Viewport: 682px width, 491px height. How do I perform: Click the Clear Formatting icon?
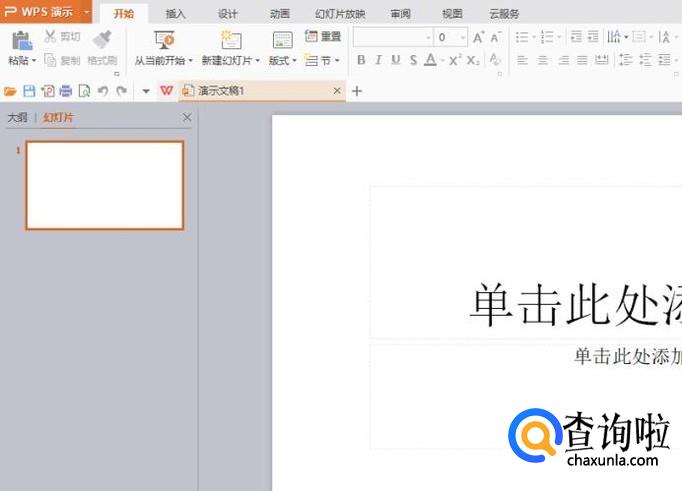(x=495, y=59)
